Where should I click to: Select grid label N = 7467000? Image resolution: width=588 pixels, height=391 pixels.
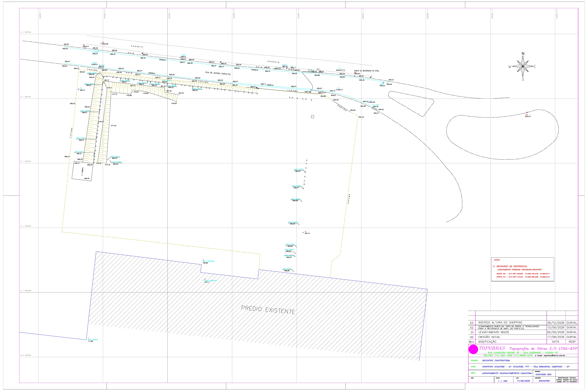click(25, 355)
